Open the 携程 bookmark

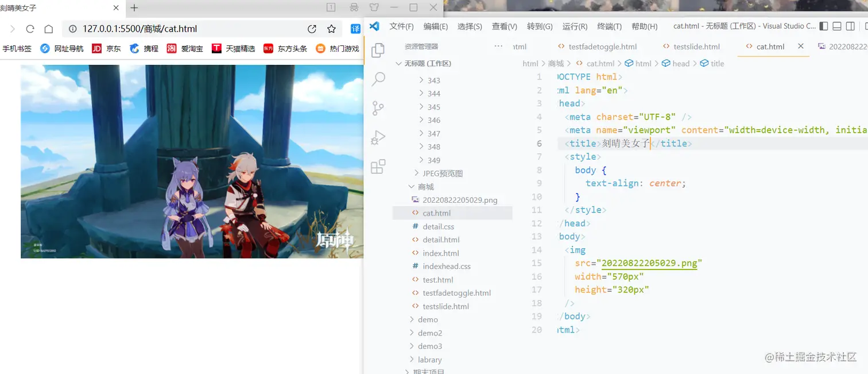[x=144, y=49]
